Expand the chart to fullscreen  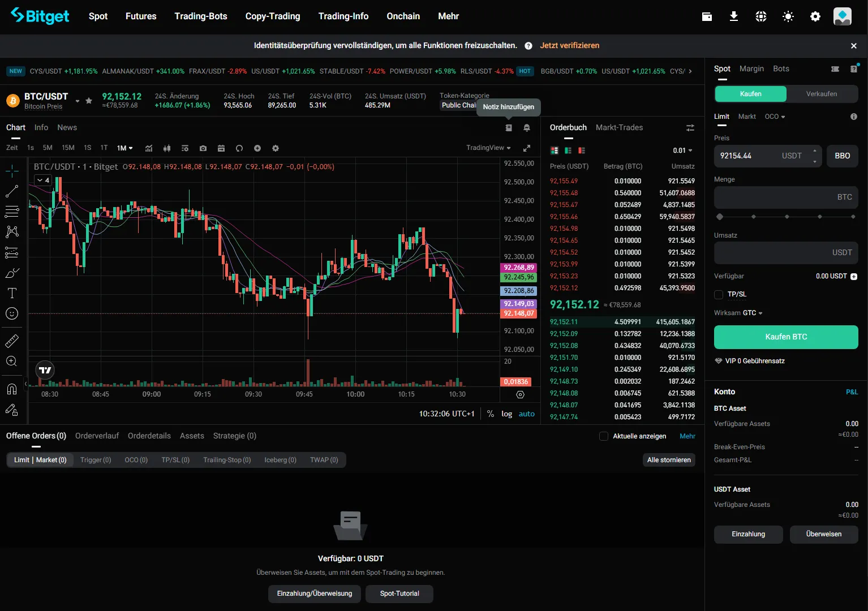[x=527, y=148]
